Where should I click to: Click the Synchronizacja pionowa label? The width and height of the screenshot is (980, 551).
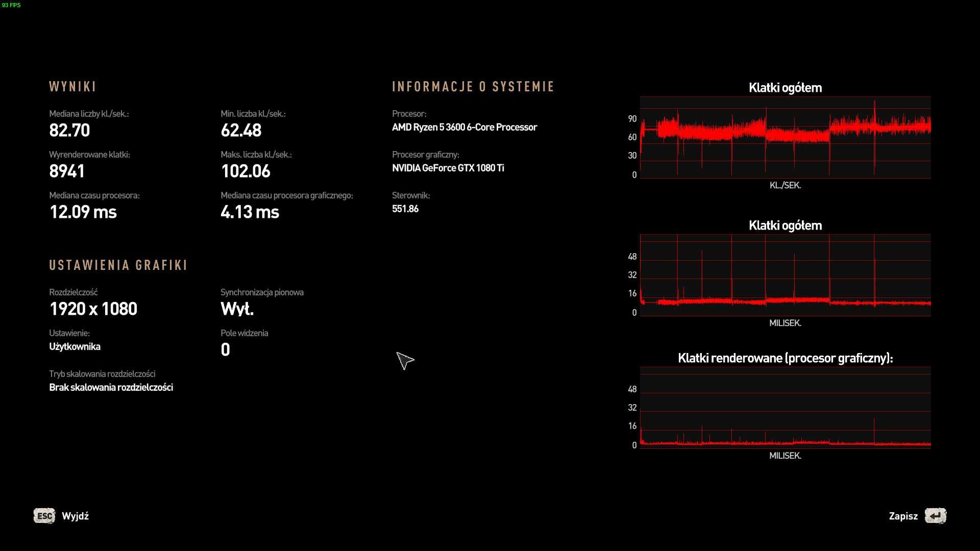pyautogui.click(x=262, y=292)
